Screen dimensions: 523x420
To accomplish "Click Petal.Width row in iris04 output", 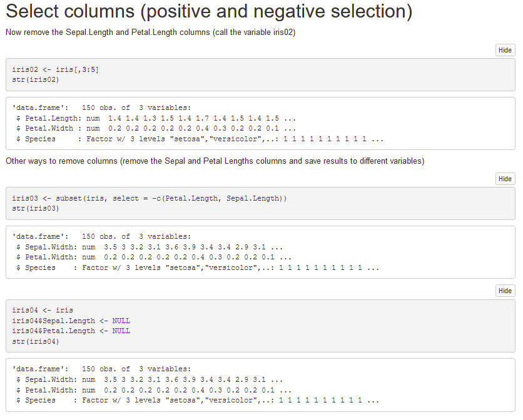I will [x=153, y=390].
